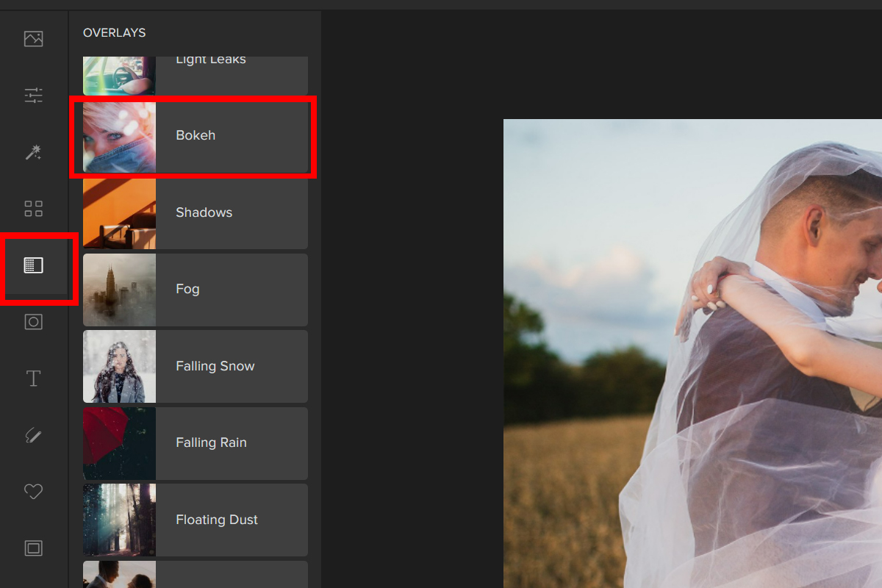Open the Brush drawing tool icon
The width and height of the screenshot is (882, 588).
34,435
